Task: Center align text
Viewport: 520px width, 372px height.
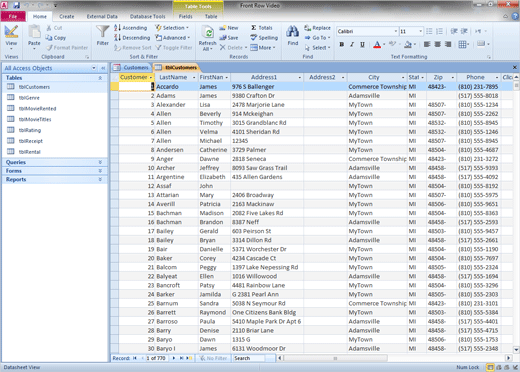Action: click(437, 44)
